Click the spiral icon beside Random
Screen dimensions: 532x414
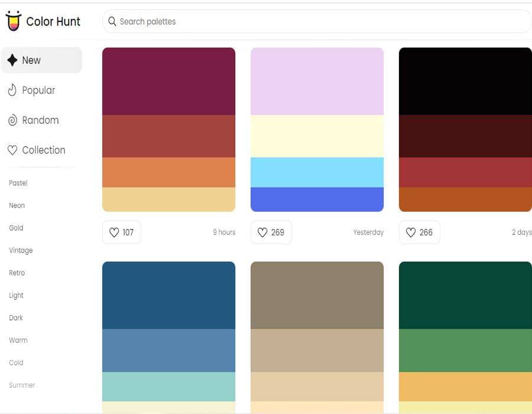[12, 120]
